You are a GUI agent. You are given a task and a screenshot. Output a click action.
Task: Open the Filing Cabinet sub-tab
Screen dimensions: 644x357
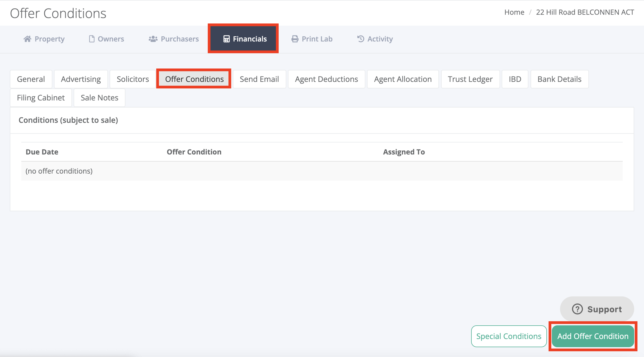[41, 98]
